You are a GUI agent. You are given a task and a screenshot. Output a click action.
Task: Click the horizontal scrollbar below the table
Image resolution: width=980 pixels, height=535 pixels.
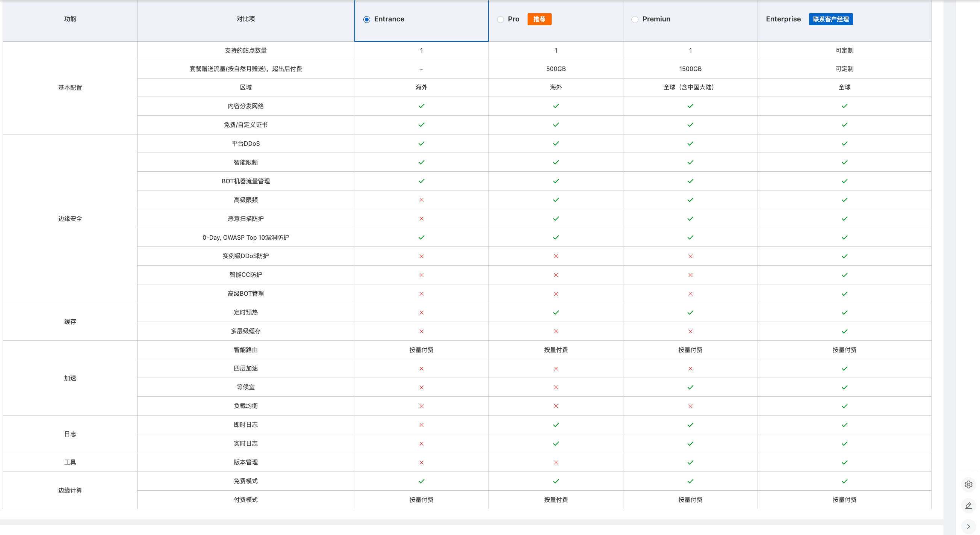471,523
